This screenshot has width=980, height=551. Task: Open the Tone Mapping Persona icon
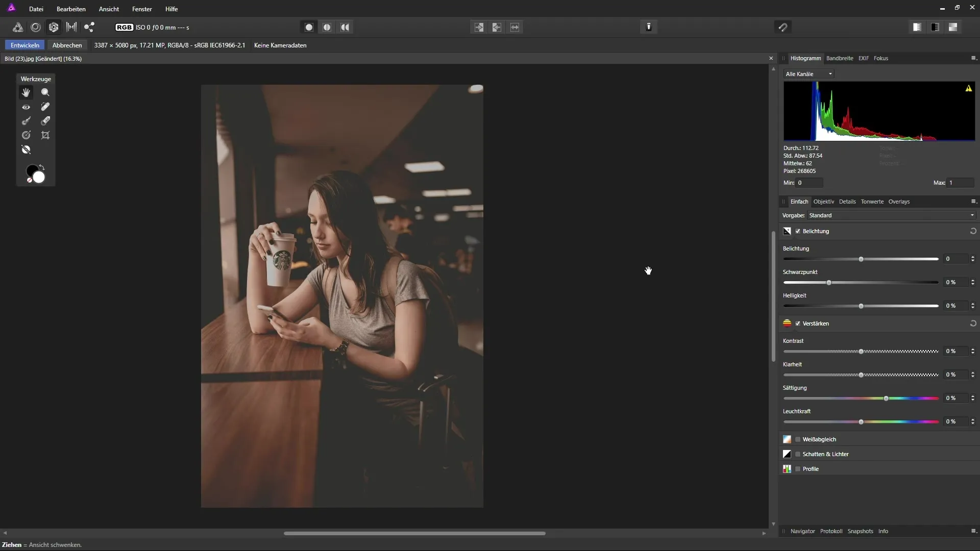coord(71,28)
